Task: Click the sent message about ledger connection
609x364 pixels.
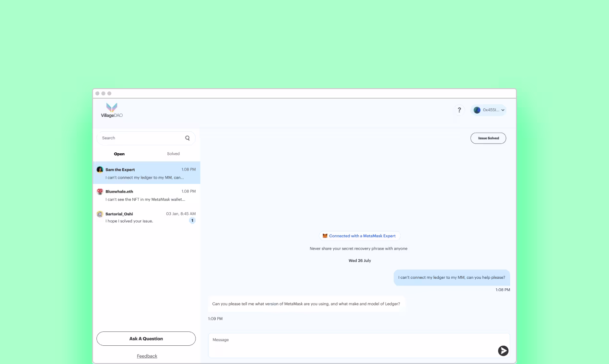Action: 452,277
